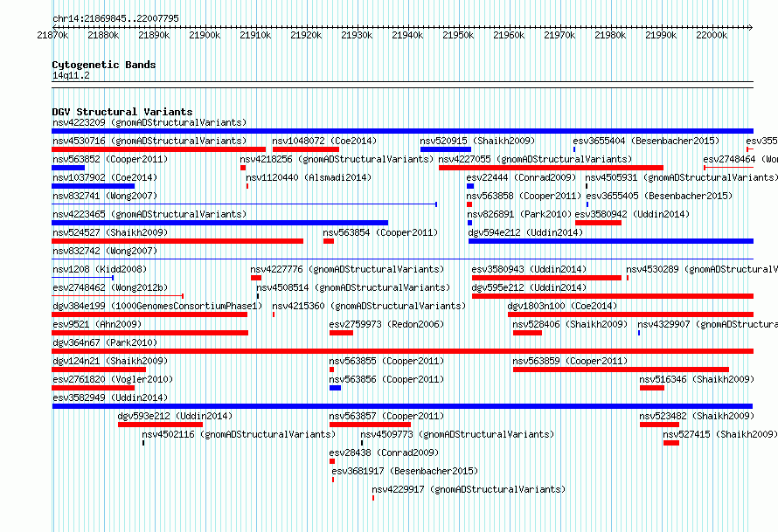This screenshot has width=778, height=532.
Task: Click esv2748462 (Wong2012b) label
Action: point(110,287)
